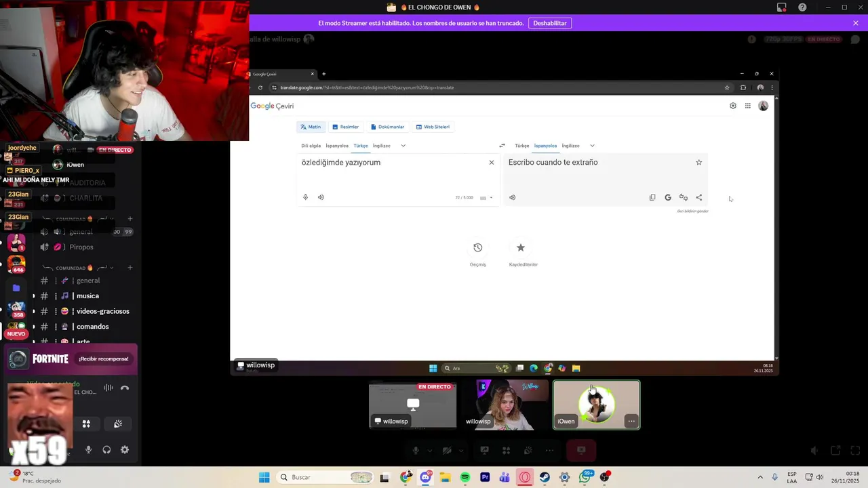Swap source and target languages

point(502,146)
